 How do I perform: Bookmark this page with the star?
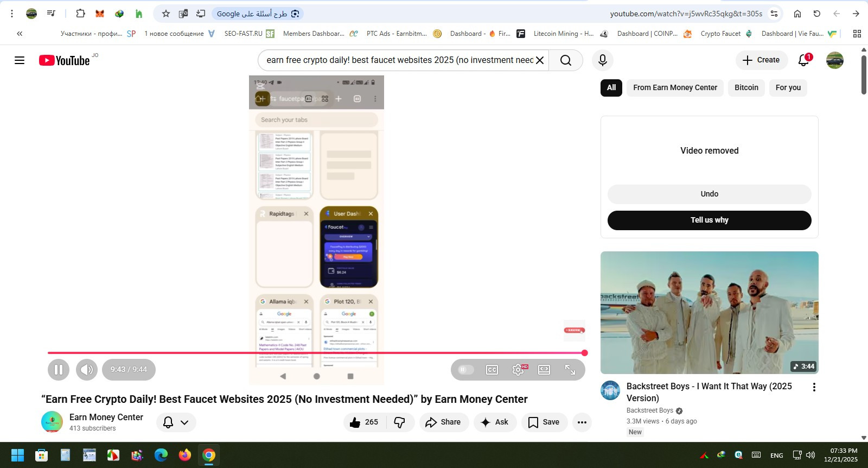click(x=166, y=14)
